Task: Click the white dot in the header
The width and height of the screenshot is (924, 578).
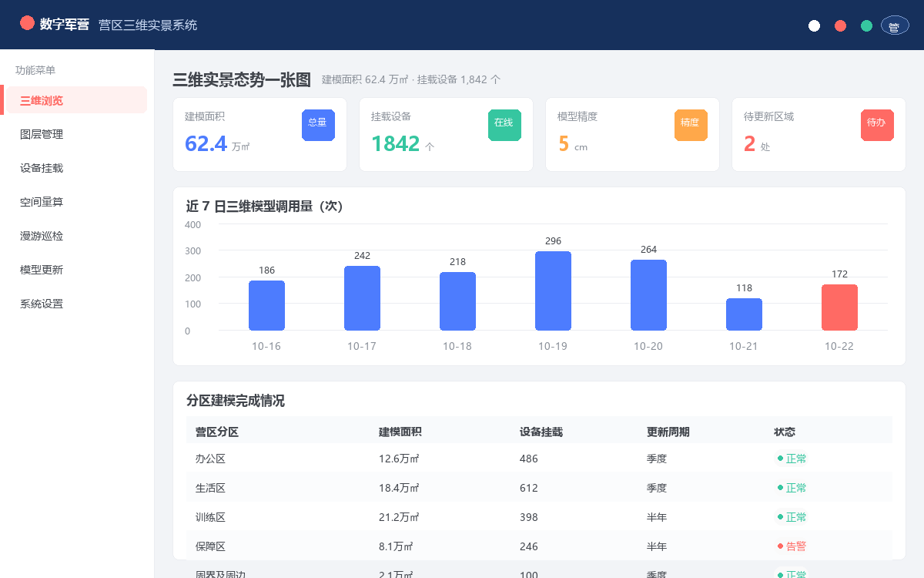Action: (814, 25)
